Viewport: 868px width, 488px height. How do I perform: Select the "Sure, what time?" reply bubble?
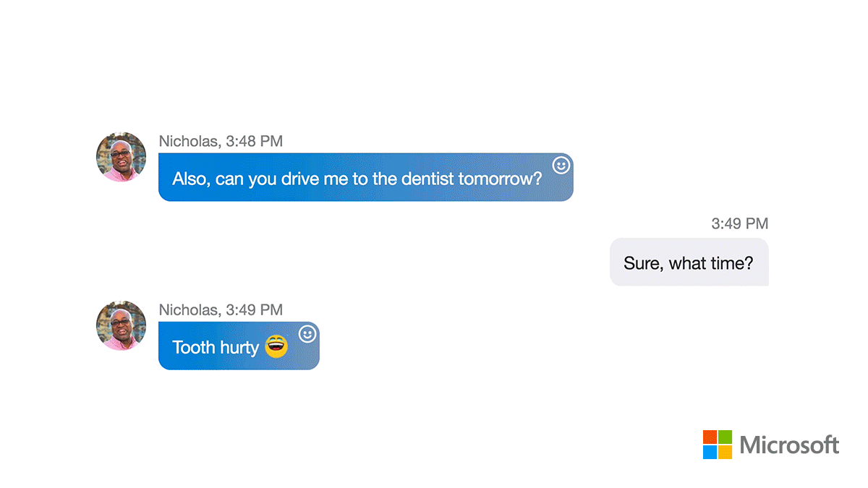[689, 262]
